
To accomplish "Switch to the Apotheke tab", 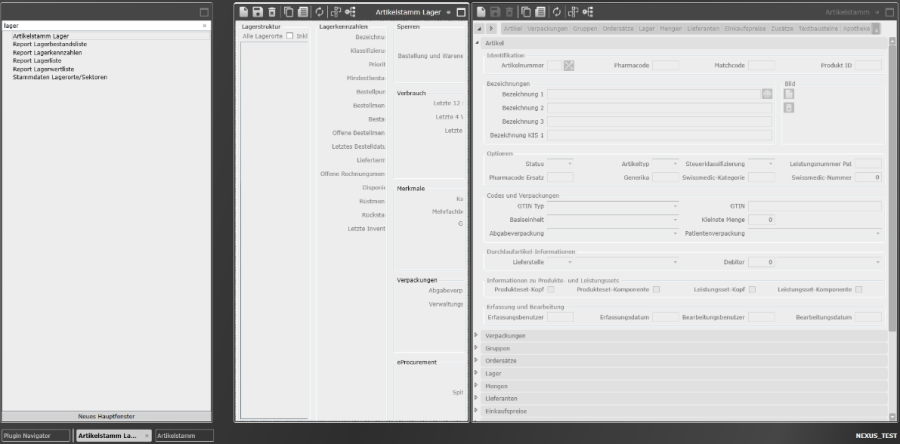I will tap(856, 29).
